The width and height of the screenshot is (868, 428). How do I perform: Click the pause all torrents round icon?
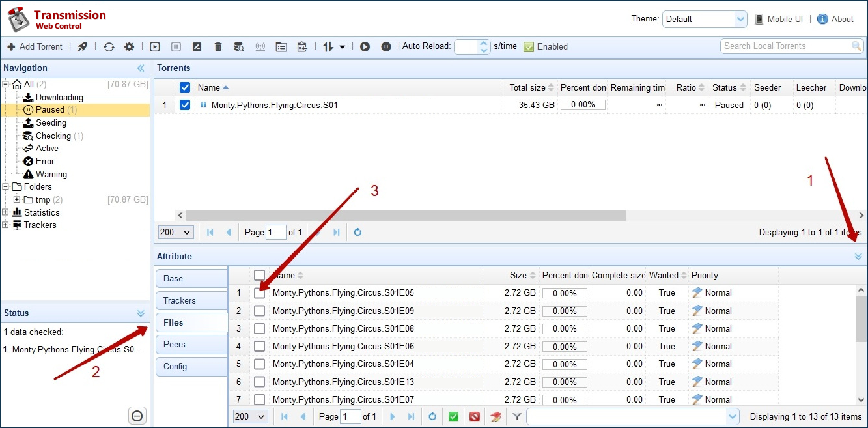tap(386, 46)
